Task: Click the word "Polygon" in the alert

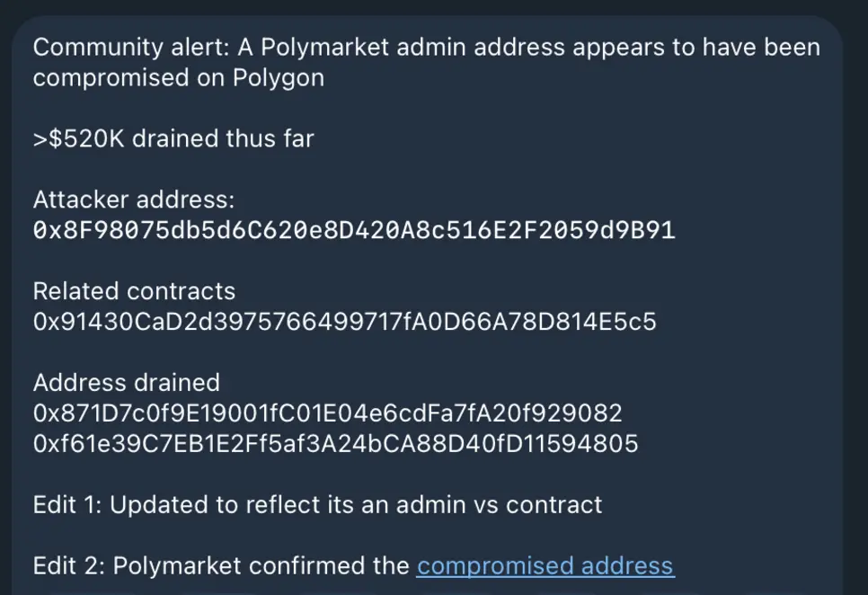Action: tap(279, 78)
